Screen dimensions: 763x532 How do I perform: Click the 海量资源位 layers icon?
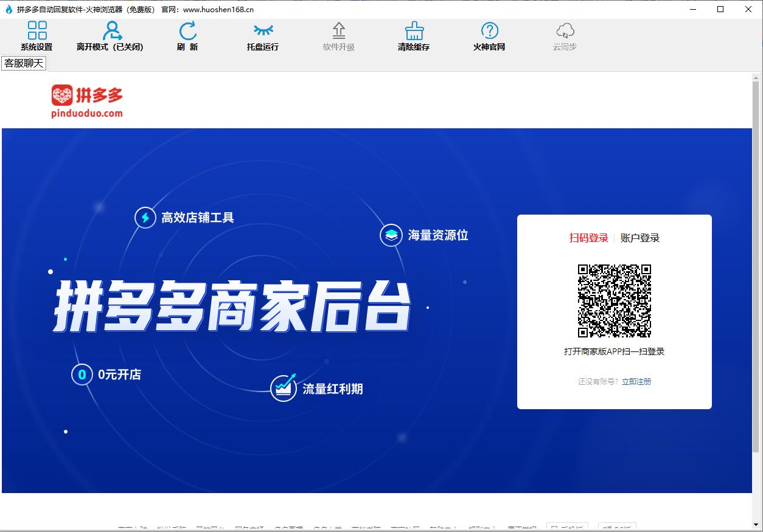click(391, 235)
